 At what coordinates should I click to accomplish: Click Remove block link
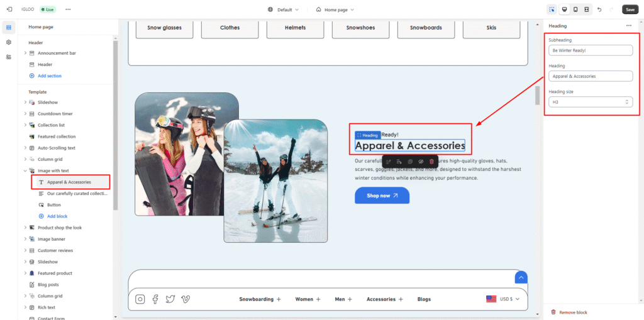point(572,312)
